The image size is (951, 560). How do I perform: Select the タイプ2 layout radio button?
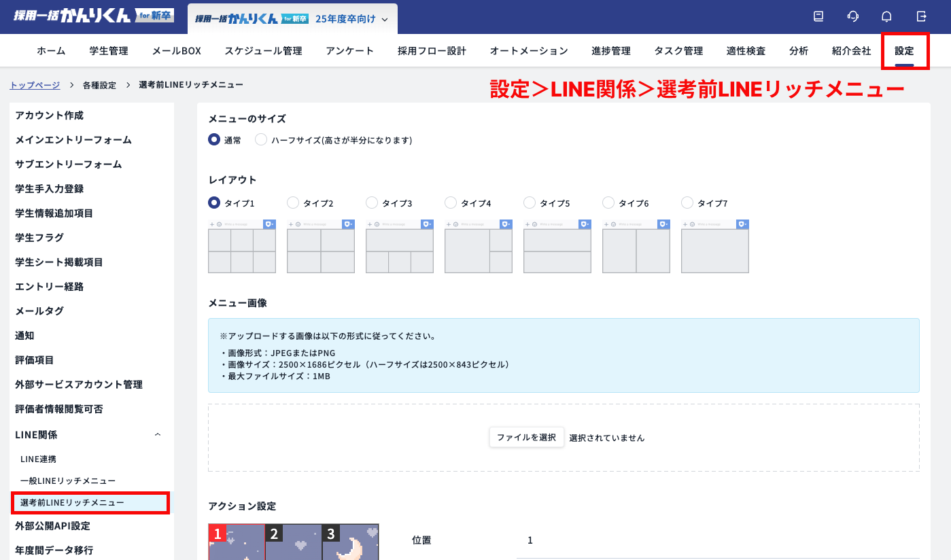point(292,202)
